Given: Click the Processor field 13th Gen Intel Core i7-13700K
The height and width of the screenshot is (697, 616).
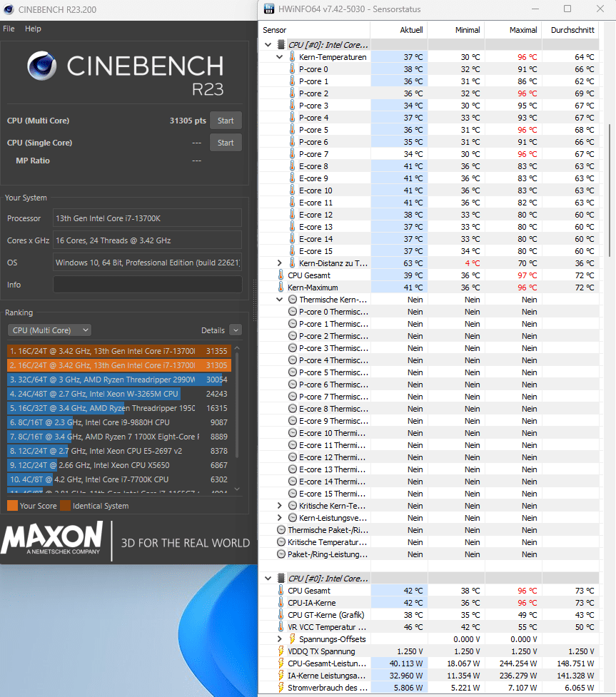Looking at the screenshot, I should tap(147, 218).
